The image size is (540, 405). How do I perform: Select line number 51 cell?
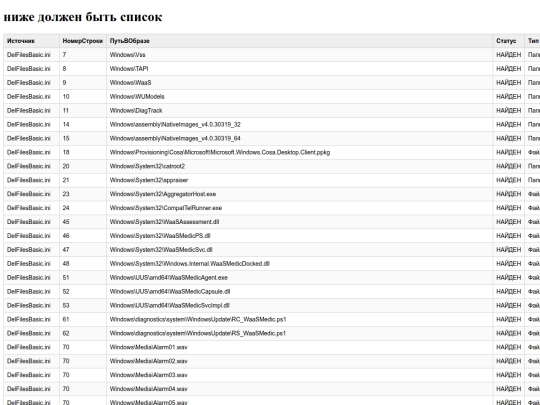83,278
